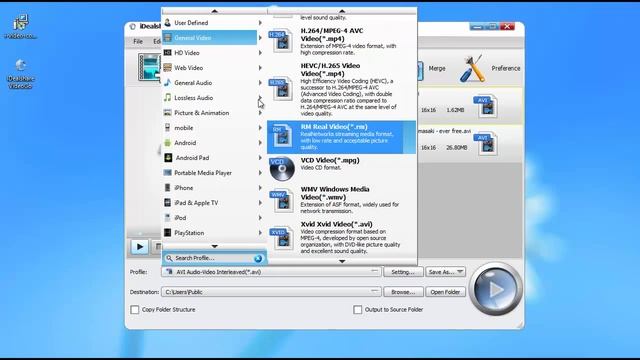Viewport: 640px width, 360px height.
Task: Click the iPhone device icon
Action: (x=167, y=187)
